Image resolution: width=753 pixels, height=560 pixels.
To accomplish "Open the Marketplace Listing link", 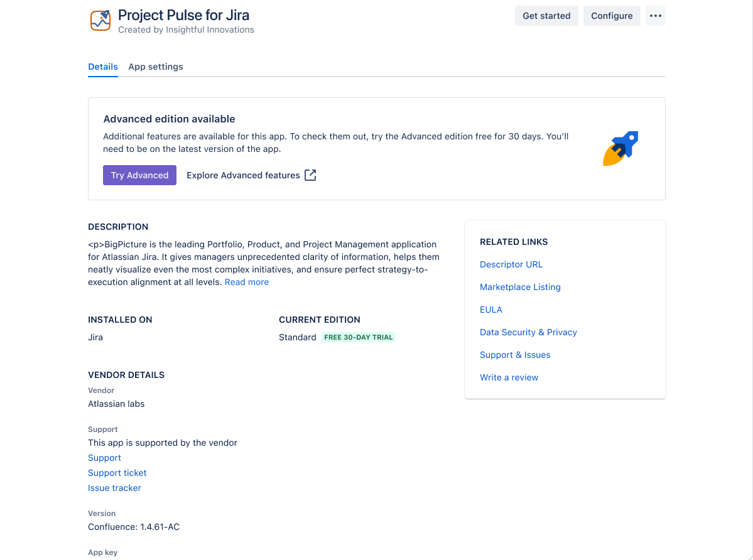I will click(520, 287).
